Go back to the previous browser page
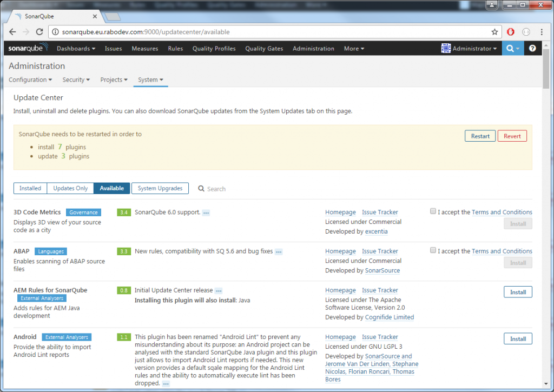Viewport: 554px width, 392px height. pyautogui.click(x=12, y=32)
